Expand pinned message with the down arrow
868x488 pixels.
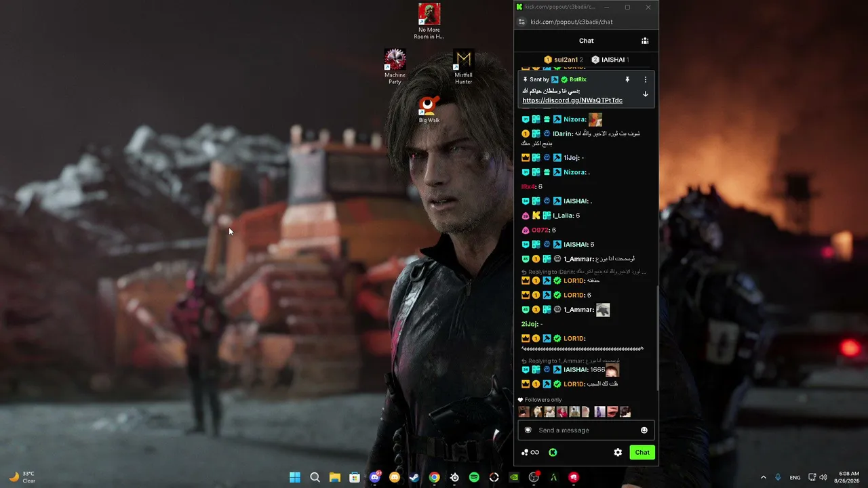645,94
